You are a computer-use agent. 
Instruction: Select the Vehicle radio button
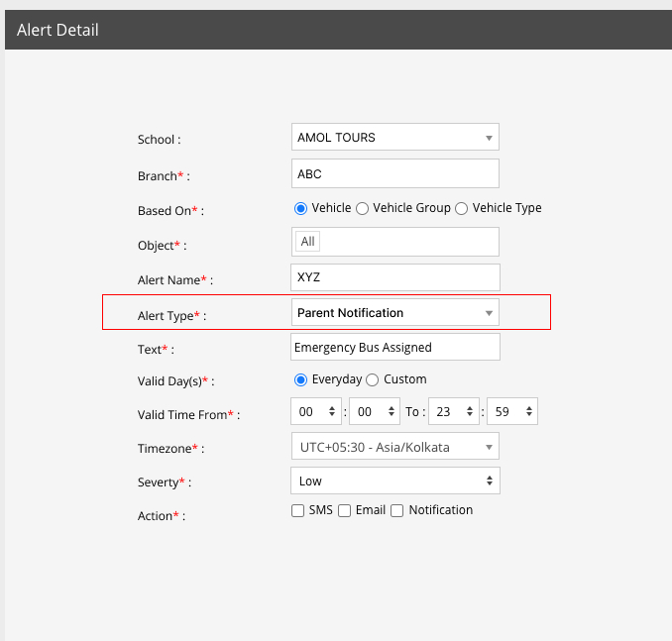click(x=301, y=208)
